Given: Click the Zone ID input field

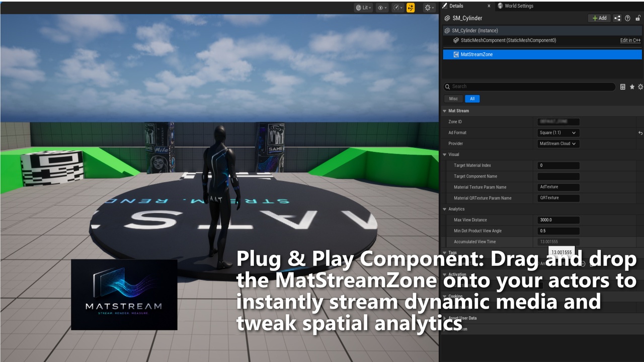Looking at the screenshot, I should (558, 122).
